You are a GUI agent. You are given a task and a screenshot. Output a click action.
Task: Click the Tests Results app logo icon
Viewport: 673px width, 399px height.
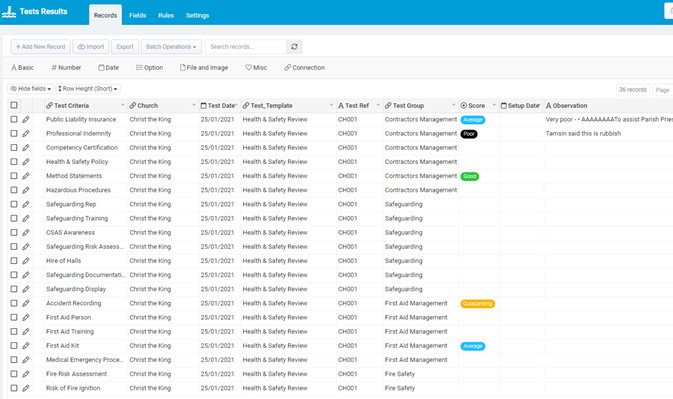tap(9, 12)
